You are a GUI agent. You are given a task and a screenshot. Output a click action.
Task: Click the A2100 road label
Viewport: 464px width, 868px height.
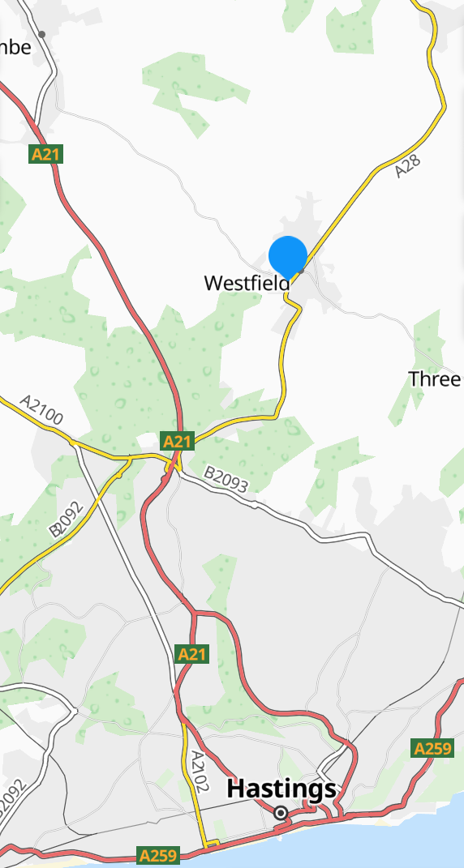pos(41,409)
